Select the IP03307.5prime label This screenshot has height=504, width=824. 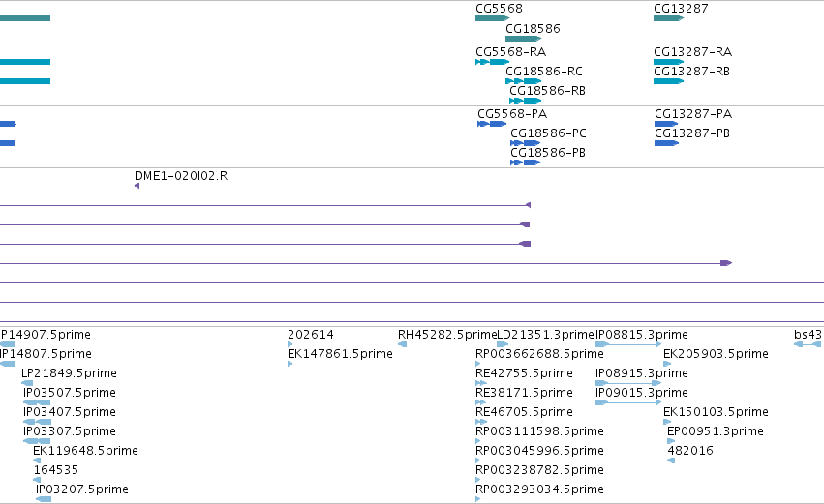(x=70, y=431)
